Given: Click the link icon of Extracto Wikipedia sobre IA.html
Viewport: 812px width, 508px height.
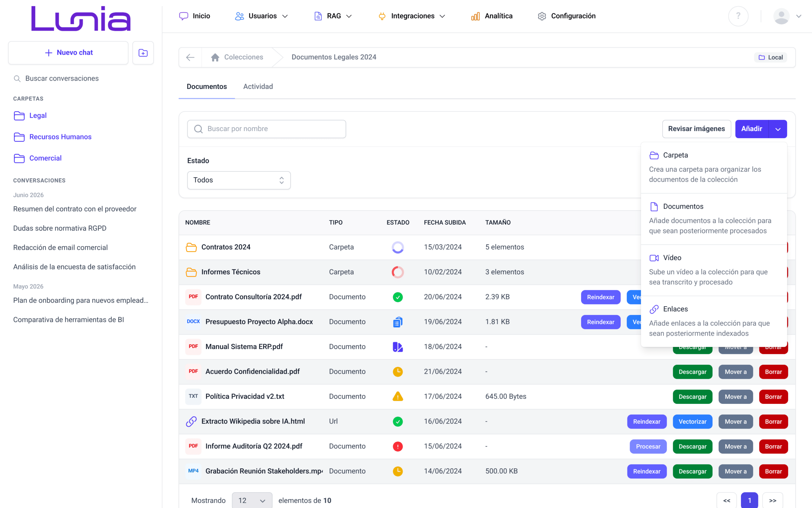Looking at the screenshot, I should pyautogui.click(x=191, y=421).
